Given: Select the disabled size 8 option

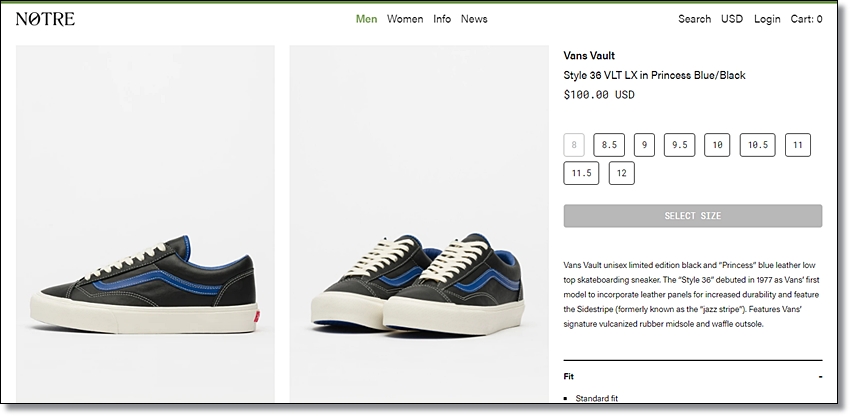Looking at the screenshot, I should pyautogui.click(x=574, y=145).
